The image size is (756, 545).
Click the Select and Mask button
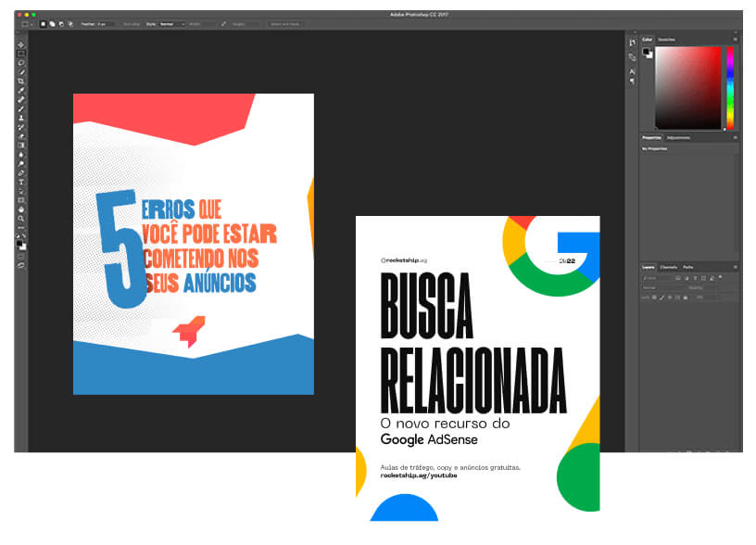pos(285,23)
